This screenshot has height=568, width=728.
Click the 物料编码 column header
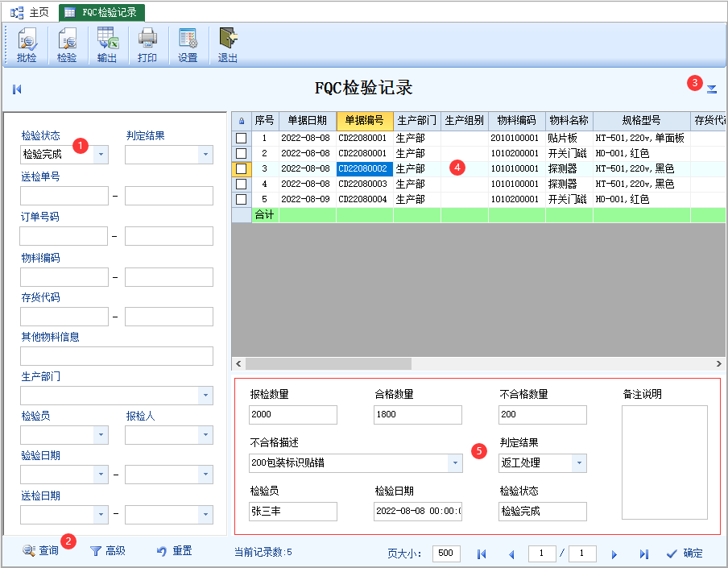point(517,121)
